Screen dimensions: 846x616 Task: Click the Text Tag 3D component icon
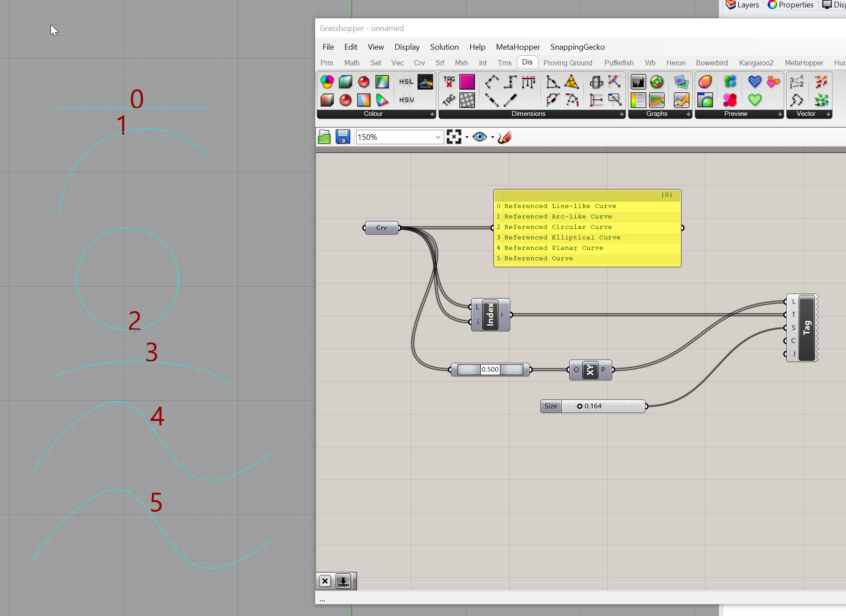click(x=448, y=100)
